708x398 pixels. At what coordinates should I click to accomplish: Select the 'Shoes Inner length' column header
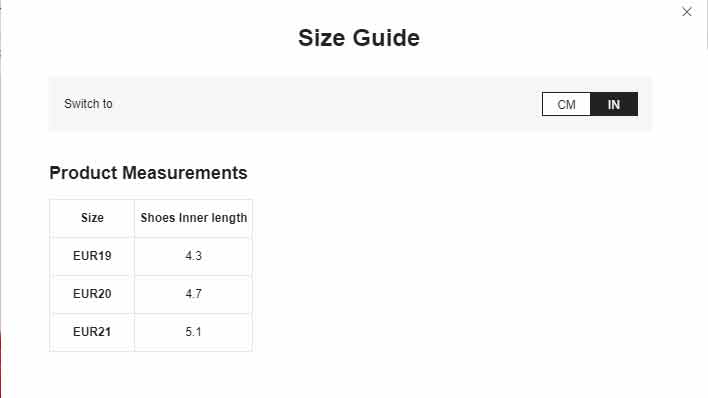point(193,218)
